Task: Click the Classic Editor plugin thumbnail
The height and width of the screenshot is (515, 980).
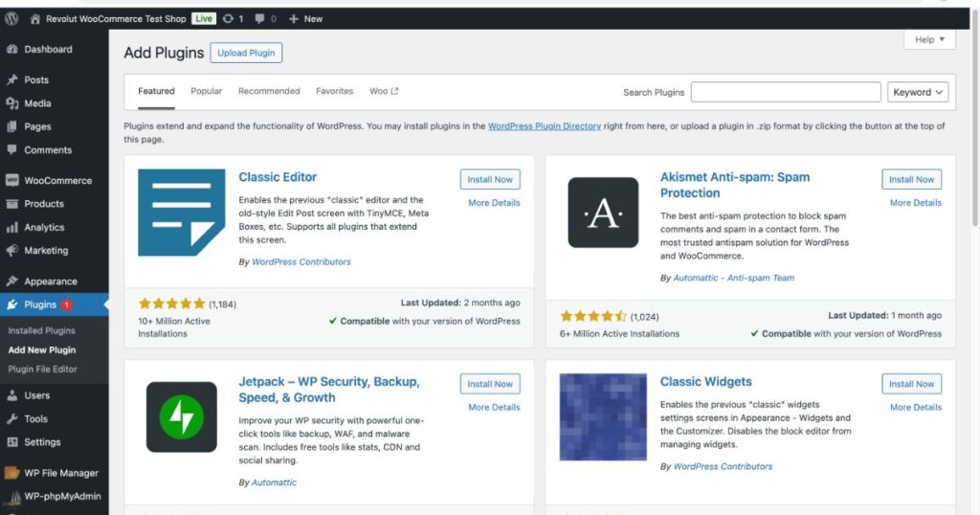Action: [181, 213]
